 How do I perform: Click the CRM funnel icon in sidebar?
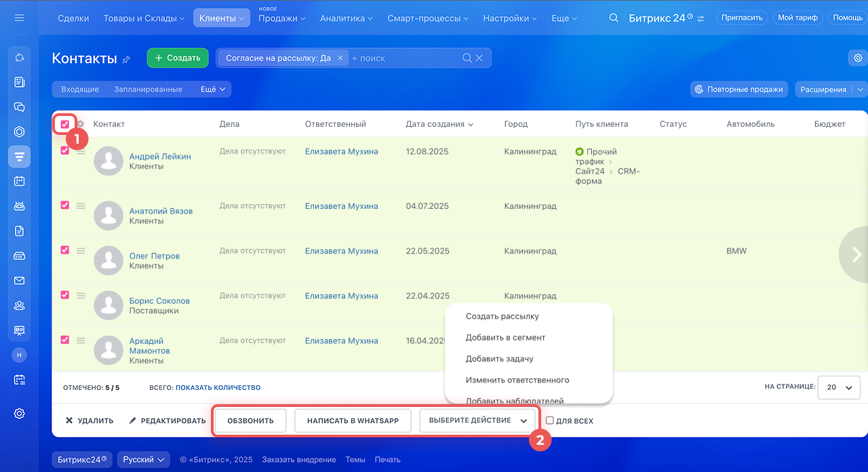[19, 157]
